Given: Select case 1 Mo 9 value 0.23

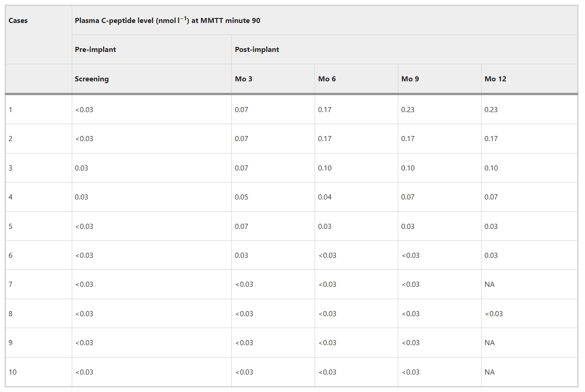Looking at the screenshot, I should (407, 110).
